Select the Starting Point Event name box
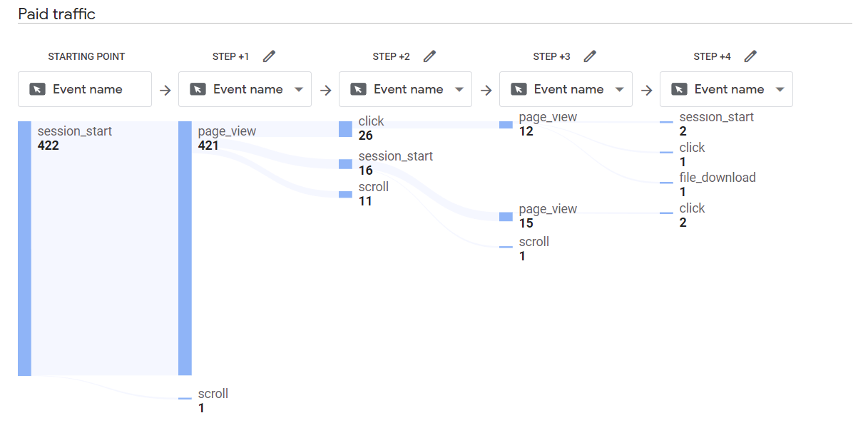The width and height of the screenshot is (868, 438). pos(85,89)
